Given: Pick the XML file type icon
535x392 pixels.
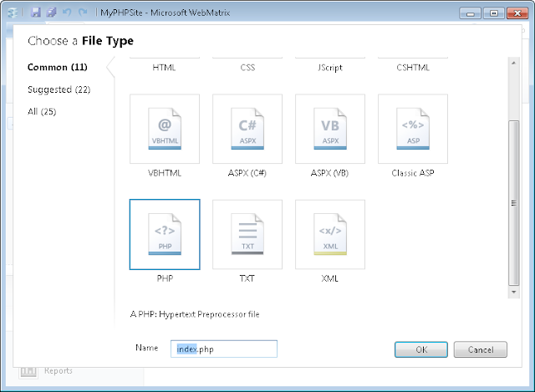Looking at the screenshot, I should coord(330,234).
